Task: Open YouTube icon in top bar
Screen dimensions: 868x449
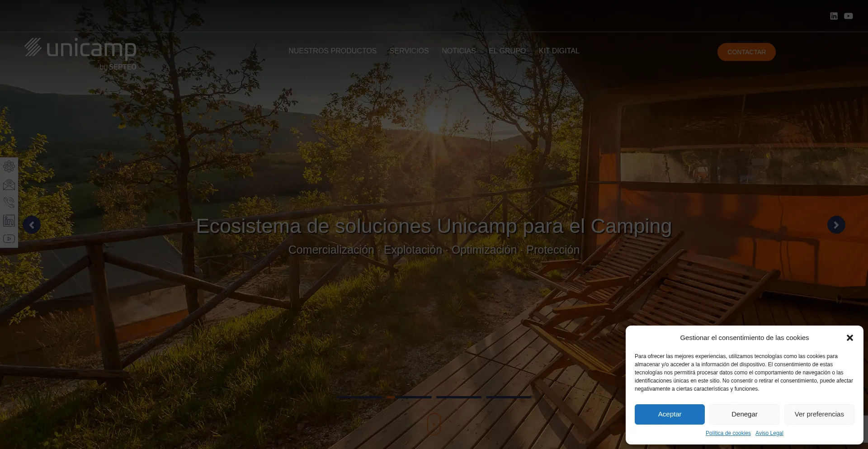Action: 849,16
